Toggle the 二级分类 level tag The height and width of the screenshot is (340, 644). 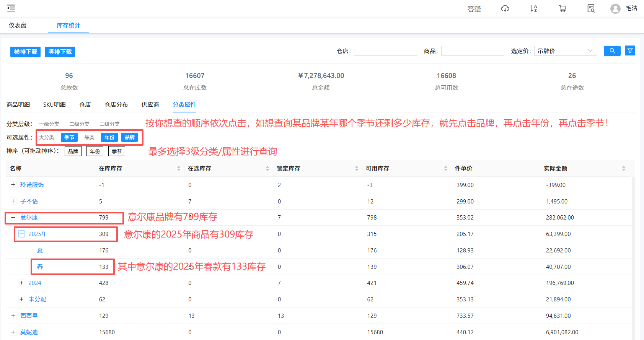pyautogui.click(x=79, y=124)
